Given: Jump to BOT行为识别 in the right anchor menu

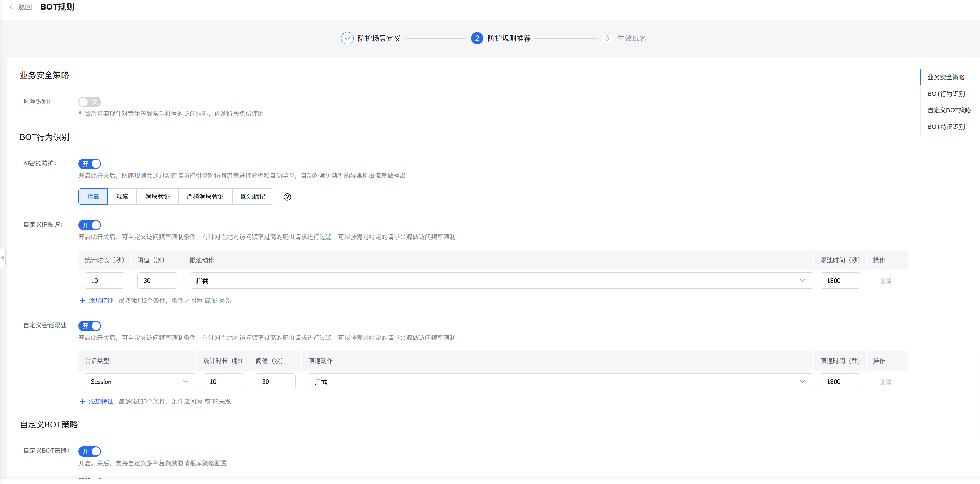Looking at the screenshot, I should (x=946, y=94).
